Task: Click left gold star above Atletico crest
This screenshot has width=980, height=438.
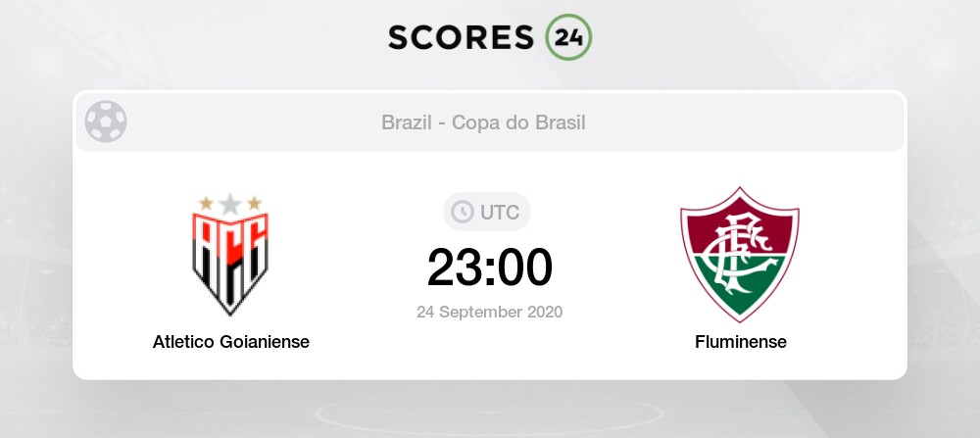Action: pos(206,204)
